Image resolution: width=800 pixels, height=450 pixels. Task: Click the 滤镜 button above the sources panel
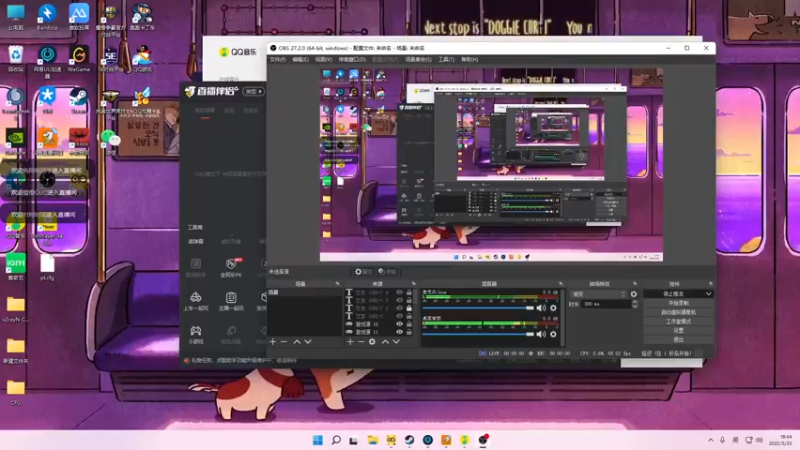click(x=387, y=272)
